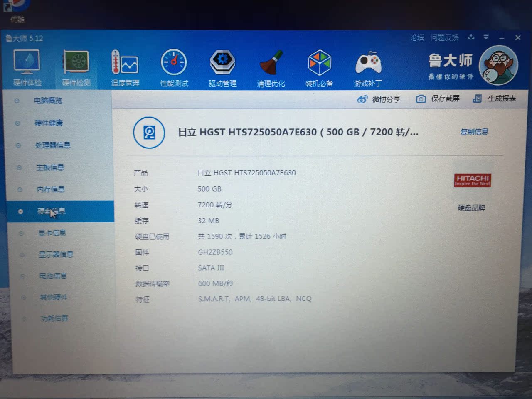Click the speed value 7200 转/分
Screen dimensions: 532x399
tap(215, 204)
